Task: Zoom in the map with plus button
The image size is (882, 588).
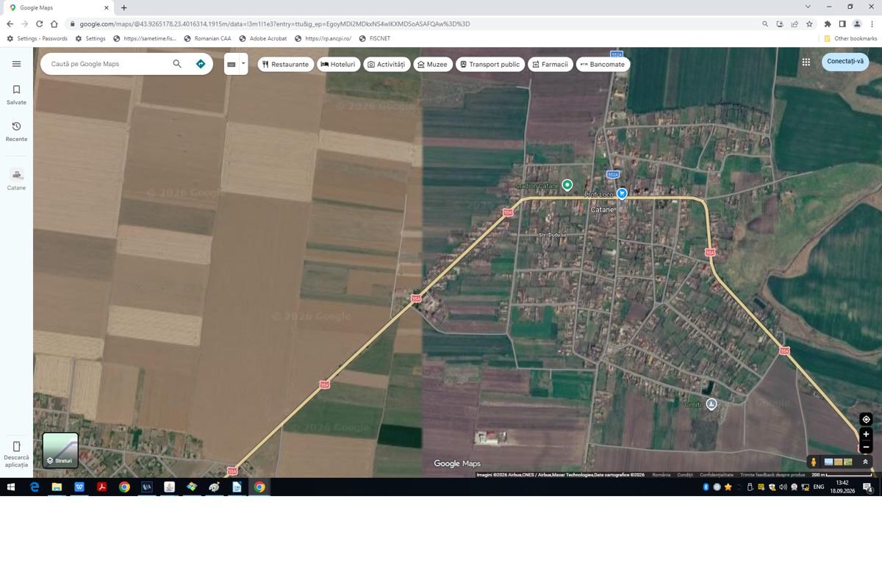Action: pos(866,434)
